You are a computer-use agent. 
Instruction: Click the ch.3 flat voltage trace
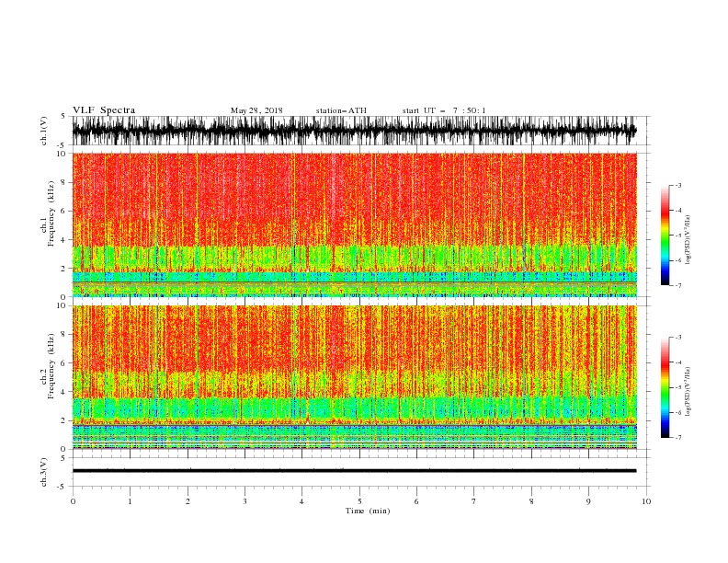[x=354, y=471]
